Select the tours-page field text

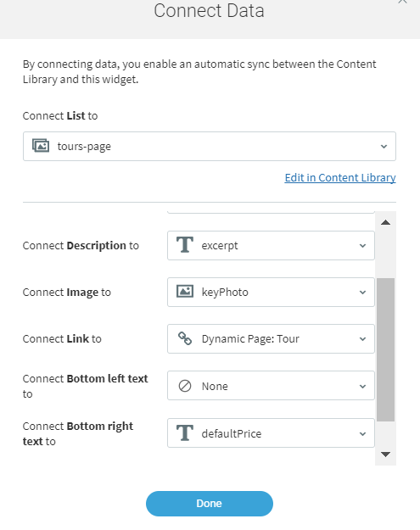(x=84, y=147)
